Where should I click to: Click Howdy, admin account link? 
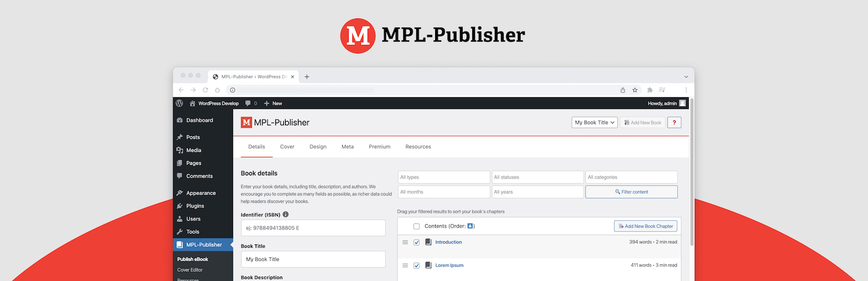[663, 103]
